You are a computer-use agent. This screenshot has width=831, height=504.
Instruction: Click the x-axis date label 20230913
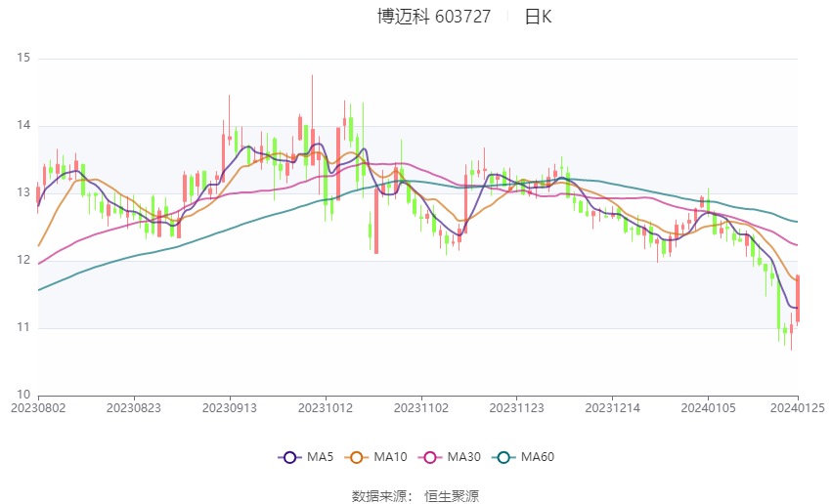pyautogui.click(x=230, y=408)
